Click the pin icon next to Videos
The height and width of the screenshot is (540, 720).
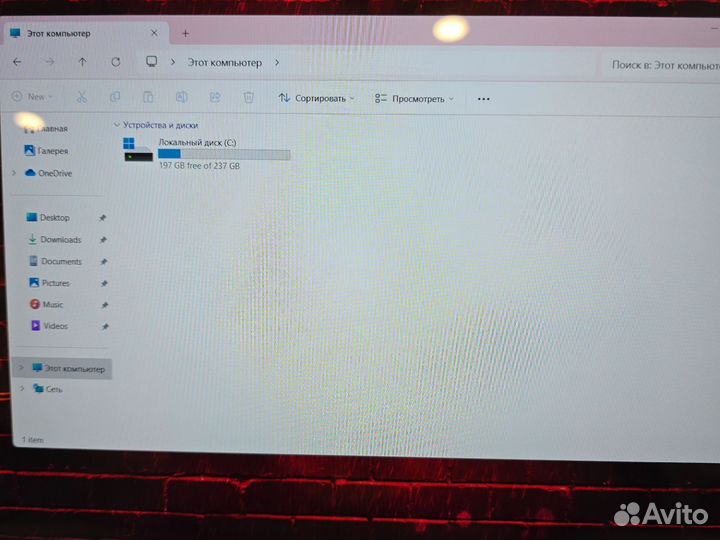(x=105, y=326)
